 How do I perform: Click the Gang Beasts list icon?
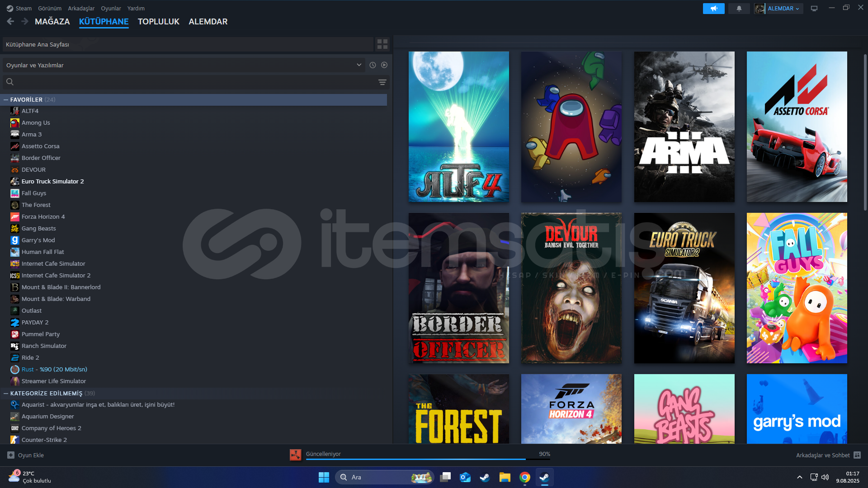15,229
